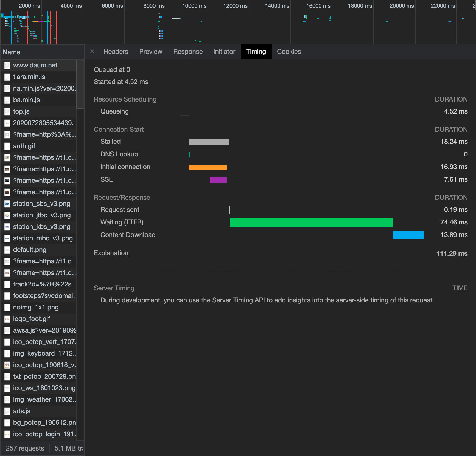This screenshot has height=456, width=476.
Task: Select the 202007230553439 image request
Action: point(38,123)
